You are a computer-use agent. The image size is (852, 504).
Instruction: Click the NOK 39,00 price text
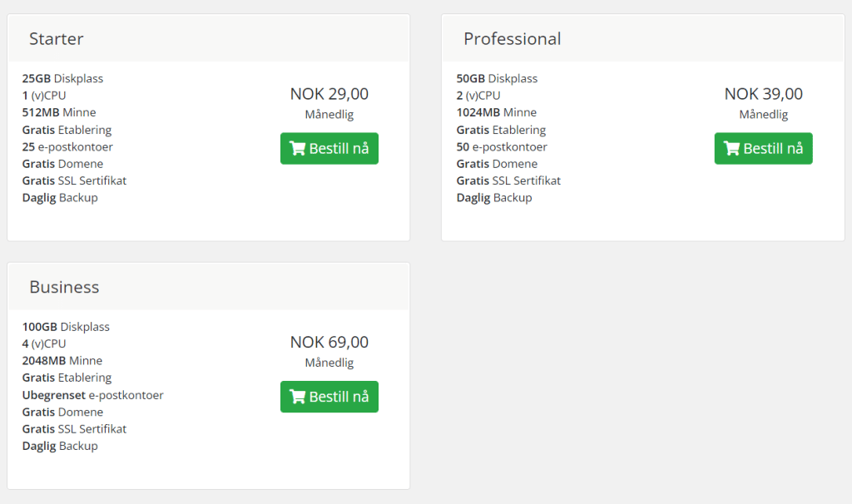pyautogui.click(x=763, y=94)
